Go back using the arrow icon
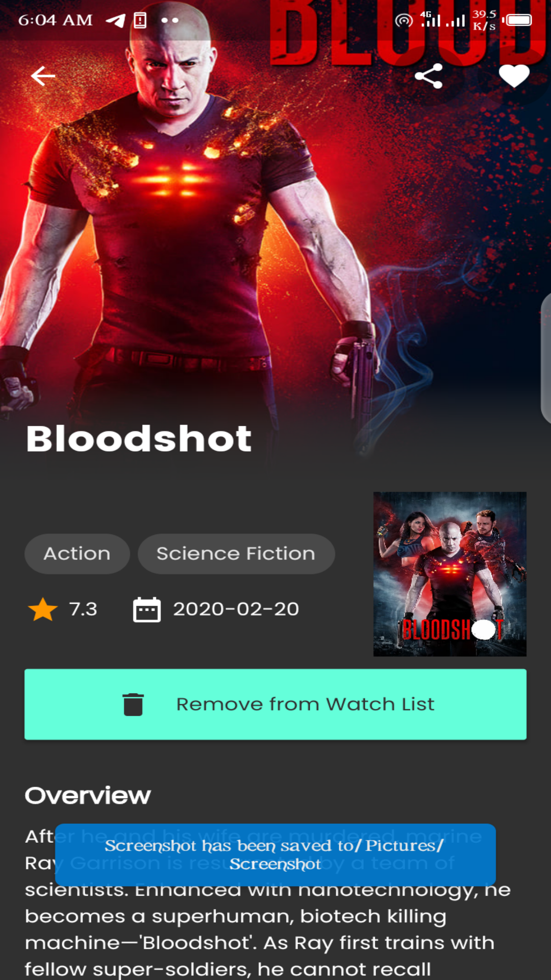This screenshot has height=980, width=551. (43, 76)
